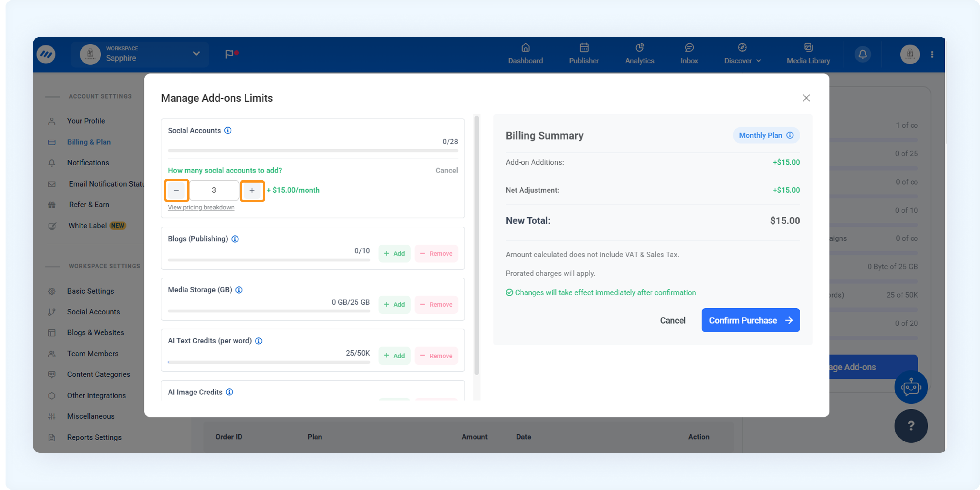Click the Manage Add-ons button behind dialog
The height and width of the screenshot is (490, 980).
tap(874, 367)
